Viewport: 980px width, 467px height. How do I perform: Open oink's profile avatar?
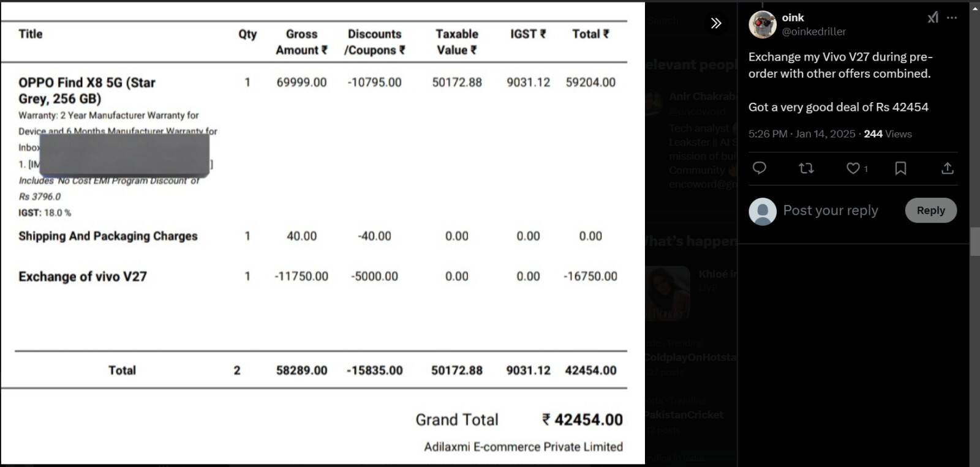coord(763,24)
